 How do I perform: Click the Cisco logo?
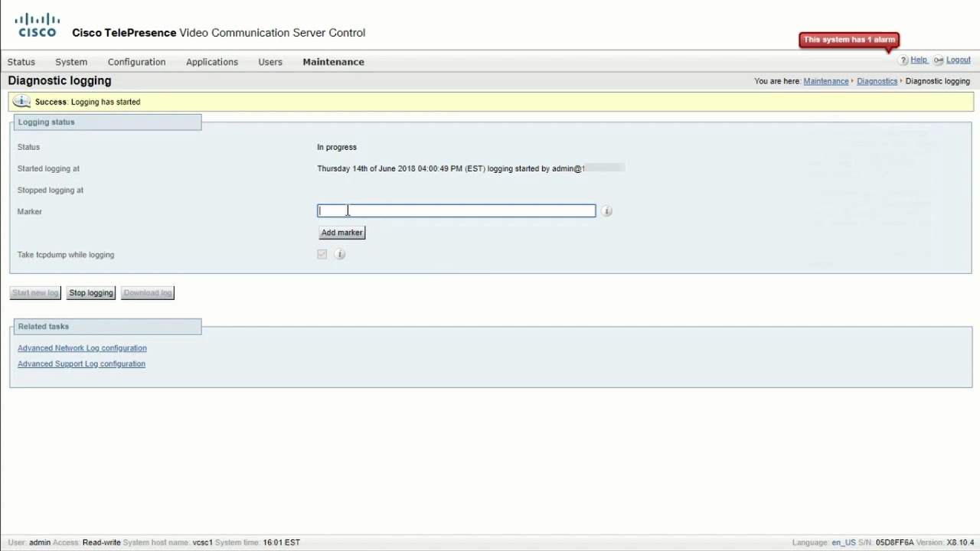click(37, 24)
